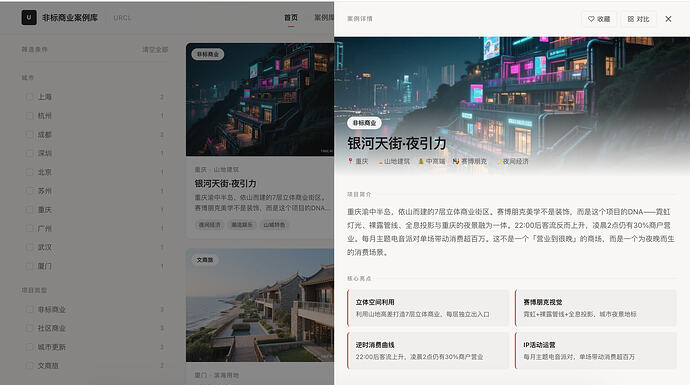Viewport: 690px width, 385px height.
Task: Click the 重庆 location pin tag
Action: pos(358,161)
